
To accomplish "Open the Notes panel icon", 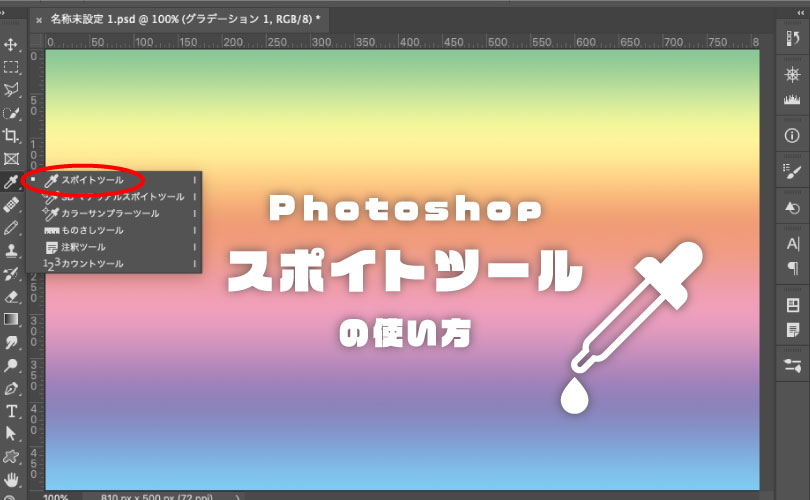I will (x=792, y=329).
